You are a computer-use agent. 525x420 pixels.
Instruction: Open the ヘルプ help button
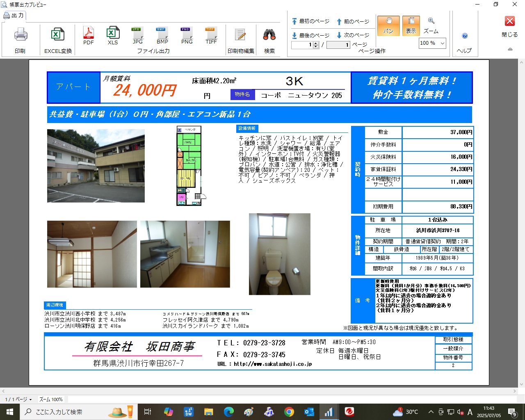coord(464,36)
